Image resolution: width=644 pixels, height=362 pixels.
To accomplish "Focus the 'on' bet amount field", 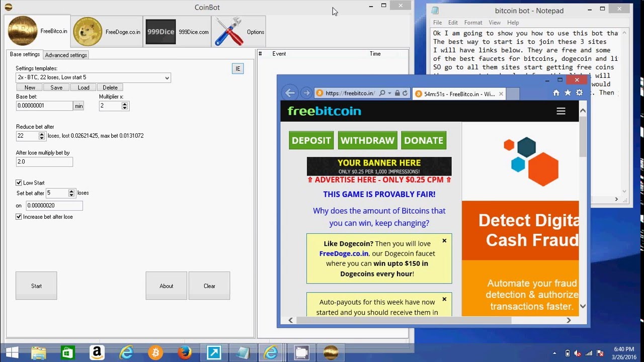I will [54, 206].
